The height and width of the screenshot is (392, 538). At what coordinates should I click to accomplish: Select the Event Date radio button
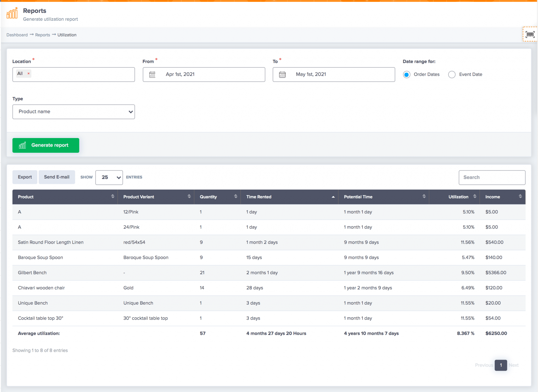452,75
